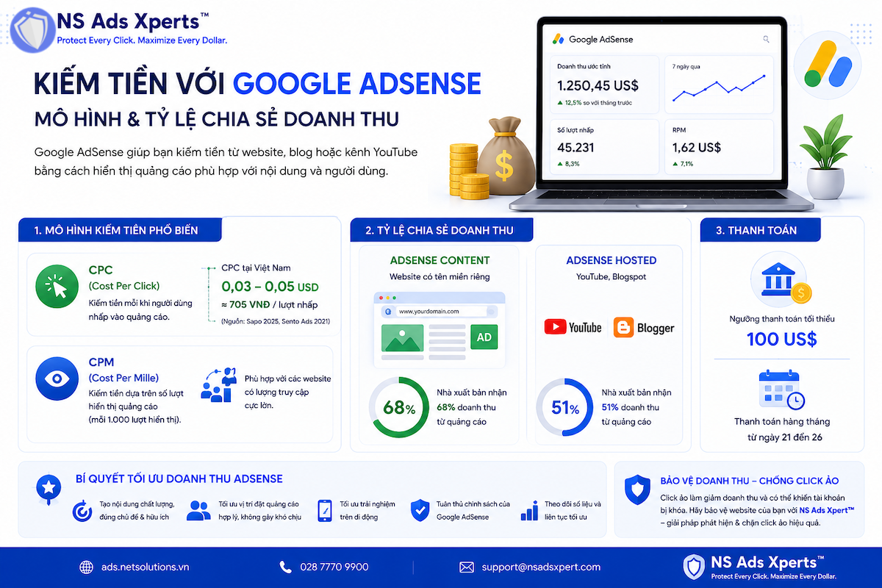Click the www.yourdomain.com address bar
Screen dimensions: 882x588
click(440, 312)
